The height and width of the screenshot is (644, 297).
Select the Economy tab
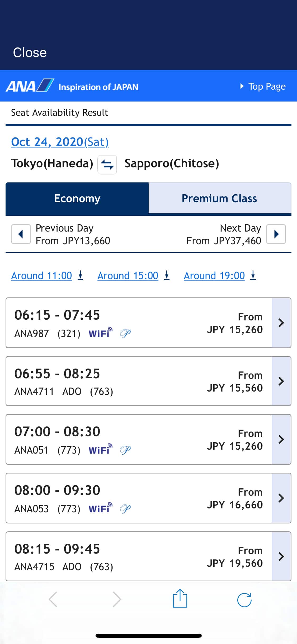(x=77, y=198)
